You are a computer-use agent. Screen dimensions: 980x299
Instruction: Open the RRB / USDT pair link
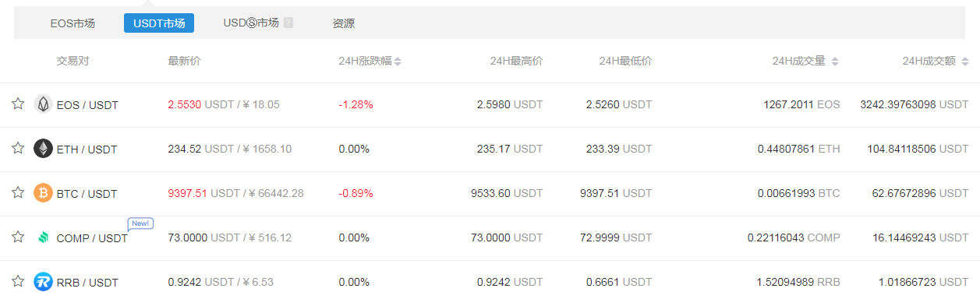pos(87,283)
